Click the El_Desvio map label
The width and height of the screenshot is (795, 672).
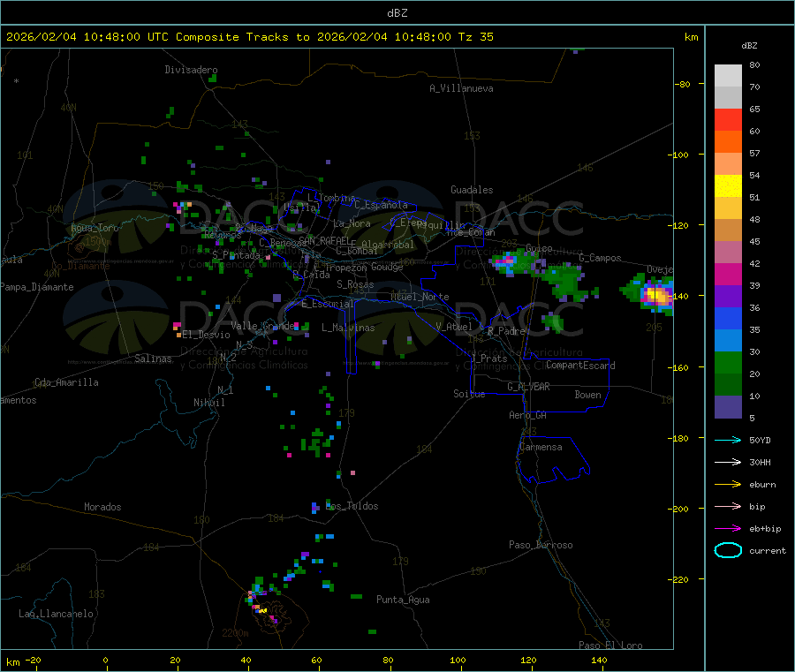point(207,335)
